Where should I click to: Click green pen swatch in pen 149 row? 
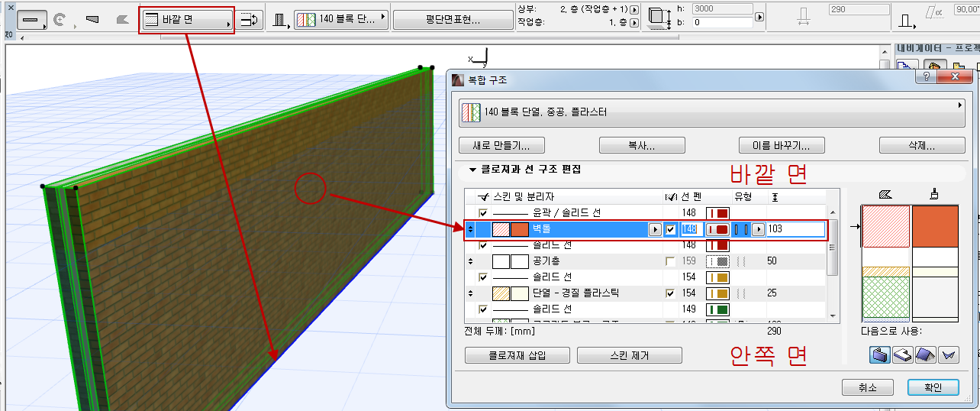click(x=717, y=309)
